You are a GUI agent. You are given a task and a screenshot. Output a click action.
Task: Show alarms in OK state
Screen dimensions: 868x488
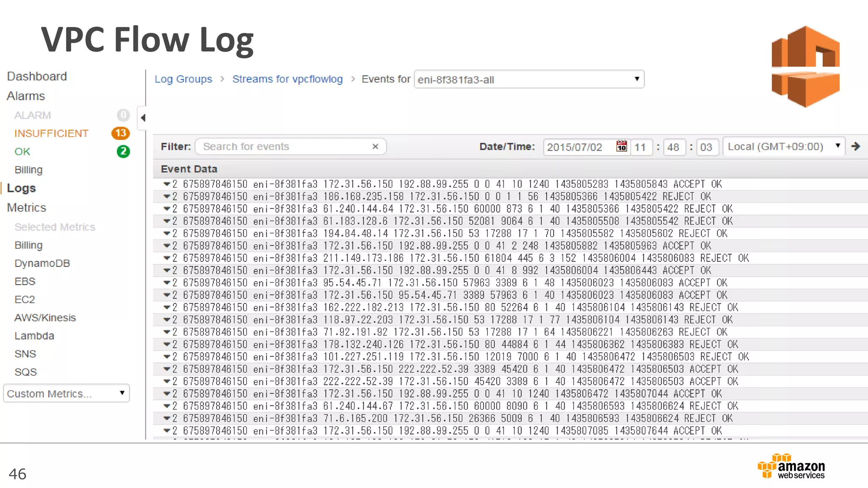pyautogui.click(x=22, y=152)
